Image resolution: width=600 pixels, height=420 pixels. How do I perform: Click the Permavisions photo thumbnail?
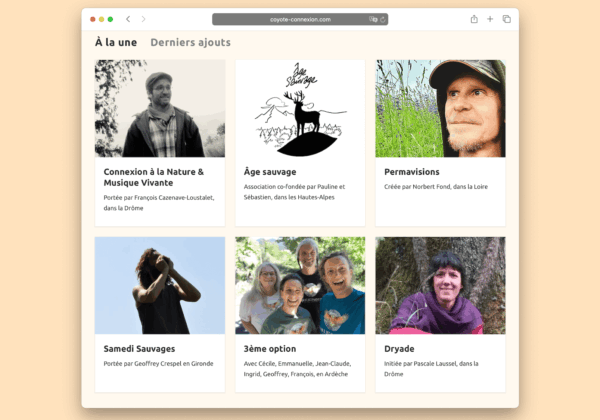440,108
